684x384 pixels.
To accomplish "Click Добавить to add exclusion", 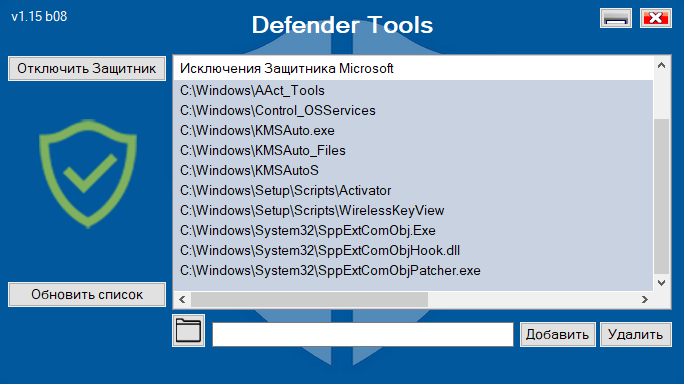I will click(x=557, y=334).
